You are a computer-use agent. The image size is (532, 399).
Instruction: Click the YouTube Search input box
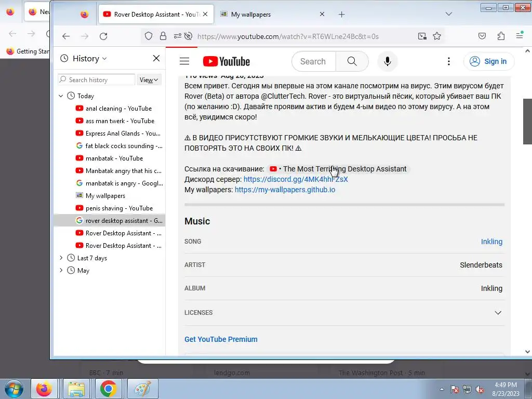(x=314, y=61)
